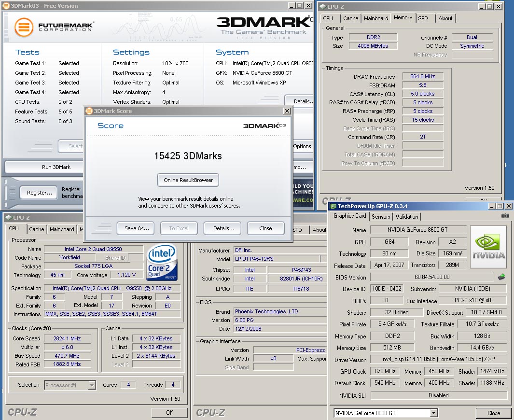This screenshot has height=420, width=514.
Task: Minimize the 3DMark03 main window
Action: point(292,6)
